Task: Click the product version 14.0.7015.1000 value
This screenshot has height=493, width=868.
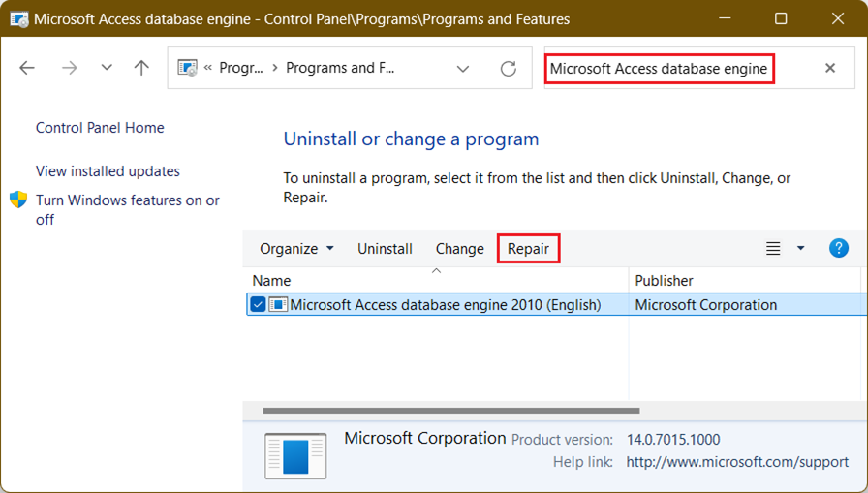Action: point(673,440)
